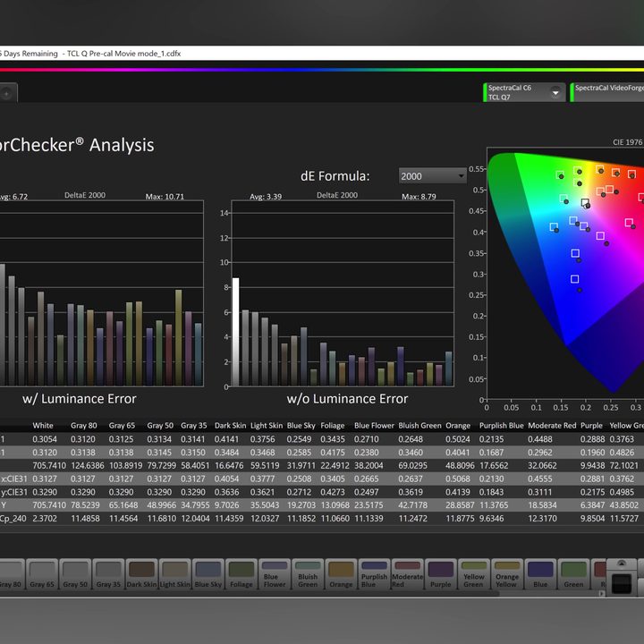Select the Blue Sky color patch
Image resolution: width=644 pixels, height=644 pixels.
coord(208,573)
